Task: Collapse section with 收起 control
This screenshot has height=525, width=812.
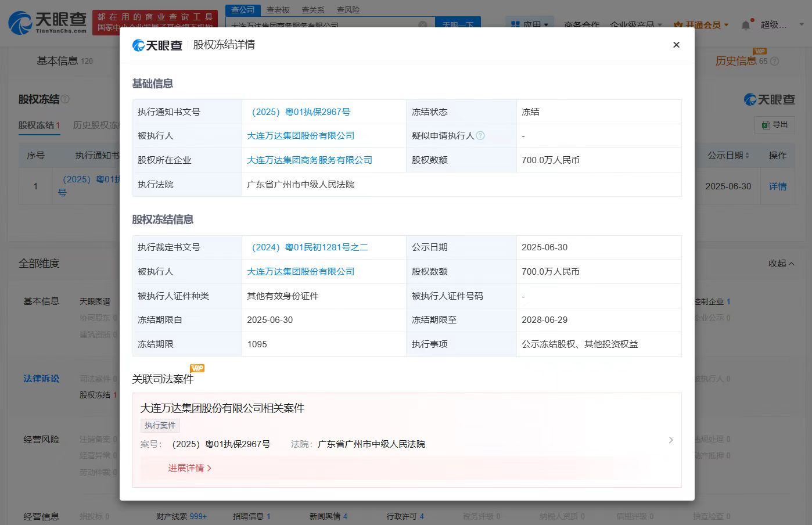Action: coord(781,263)
